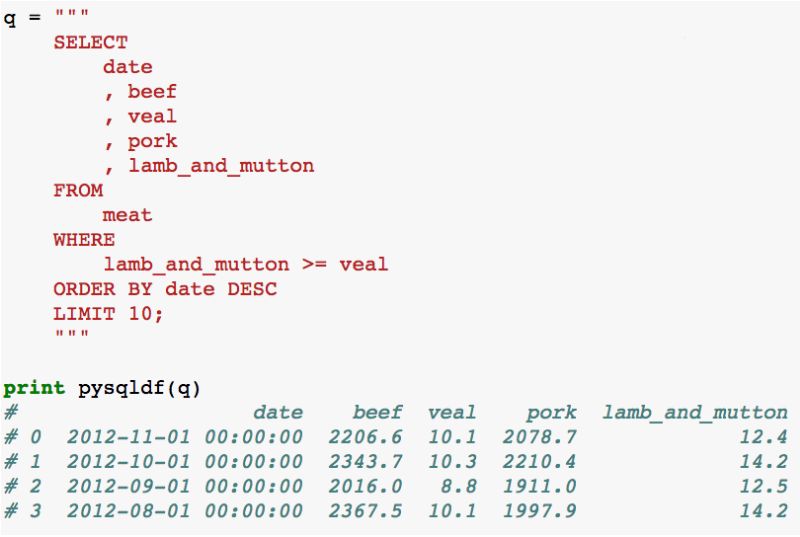Click the SELECT keyword in the query
The height and width of the screenshot is (537, 800).
[91, 42]
